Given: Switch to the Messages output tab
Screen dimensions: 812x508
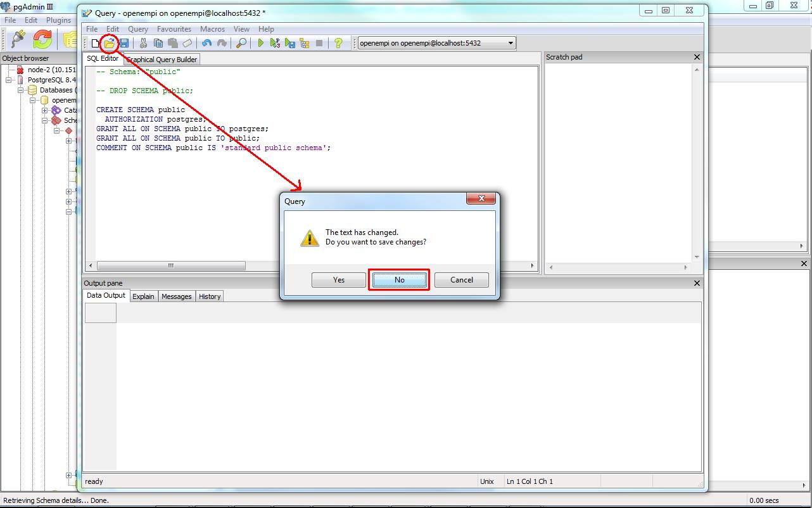Looking at the screenshot, I should pos(176,296).
